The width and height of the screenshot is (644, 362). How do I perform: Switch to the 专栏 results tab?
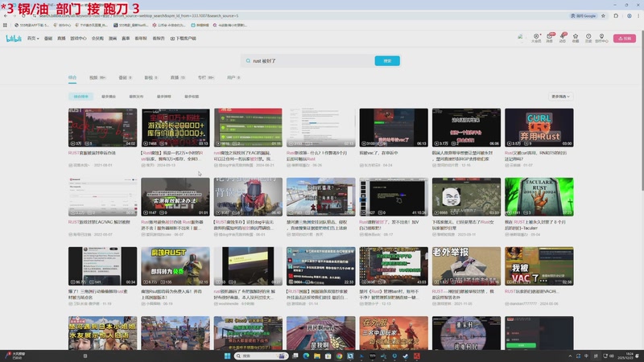206,77
